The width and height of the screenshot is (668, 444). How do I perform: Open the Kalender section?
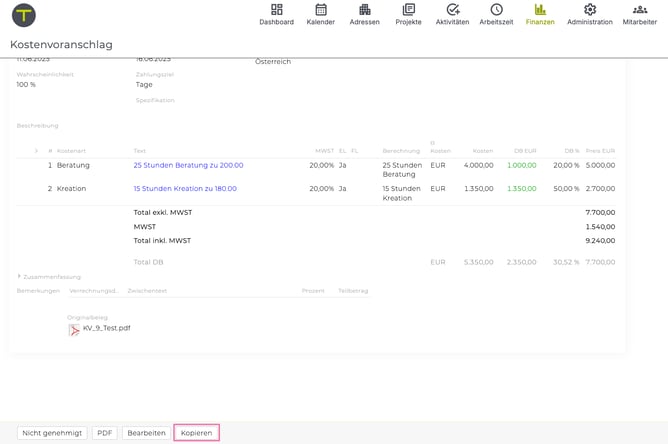pyautogui.click(x=320, y=14)
